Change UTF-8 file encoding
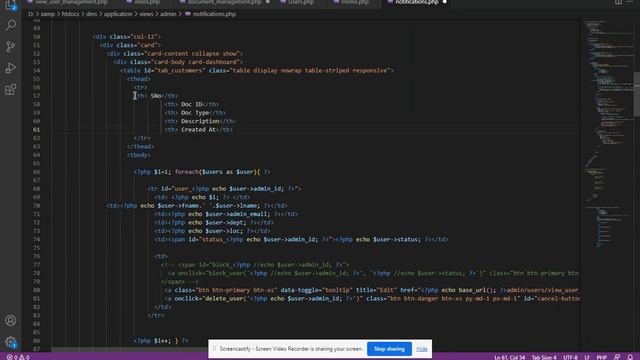640x360 pixels. click(570, 357)
